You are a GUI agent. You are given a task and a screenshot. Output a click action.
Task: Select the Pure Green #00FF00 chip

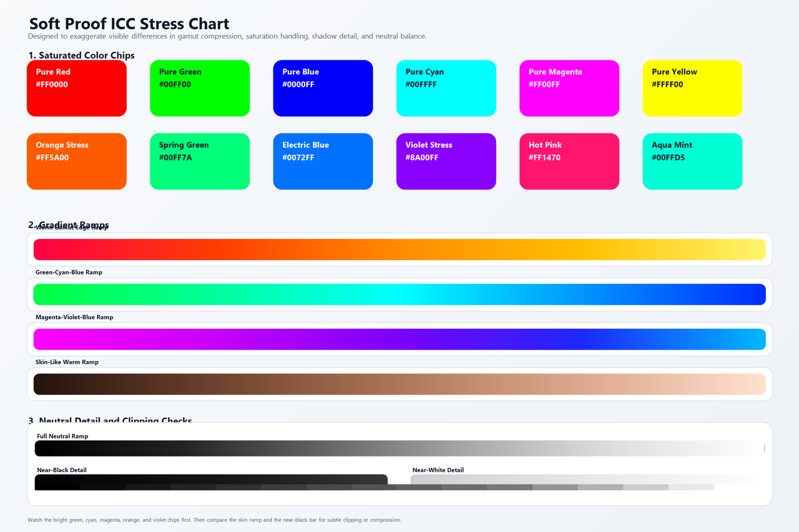(x=200, y=88)
